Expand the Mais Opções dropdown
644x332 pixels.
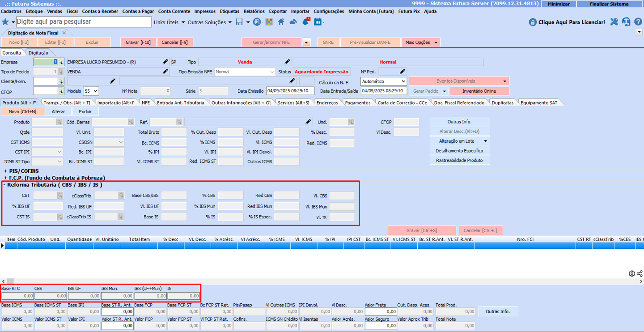[420, 43]
